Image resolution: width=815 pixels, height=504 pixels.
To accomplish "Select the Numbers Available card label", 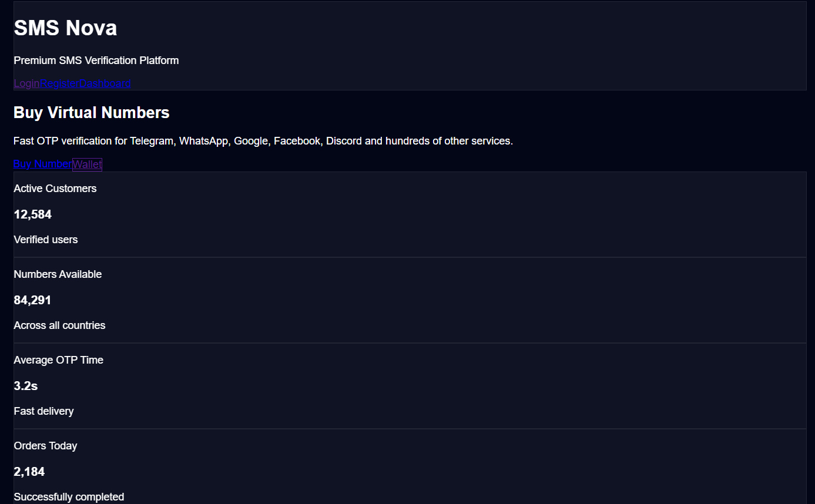I will tap(58, 274).
